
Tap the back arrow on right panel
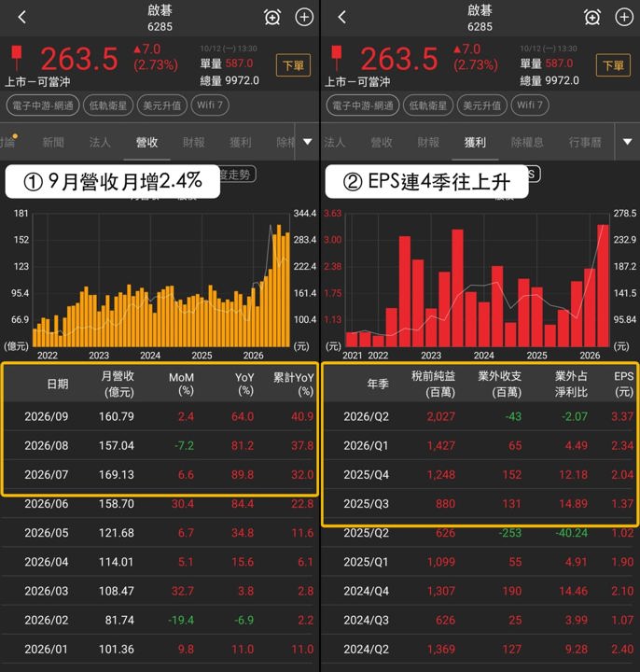[341, 17]
